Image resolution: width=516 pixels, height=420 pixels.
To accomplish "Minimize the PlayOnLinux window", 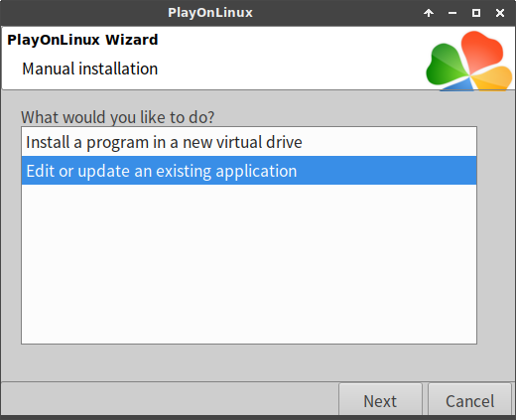I will click(452, 13).
